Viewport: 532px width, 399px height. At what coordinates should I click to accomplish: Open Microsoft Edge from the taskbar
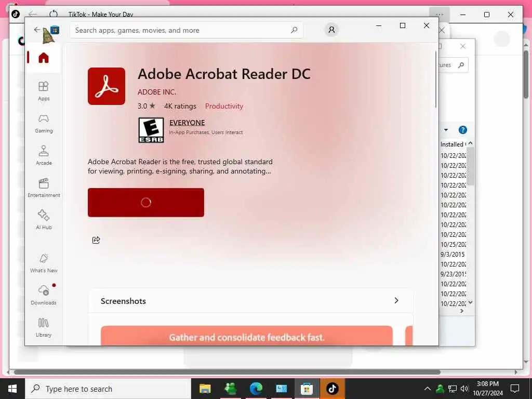tap(256, 389)
